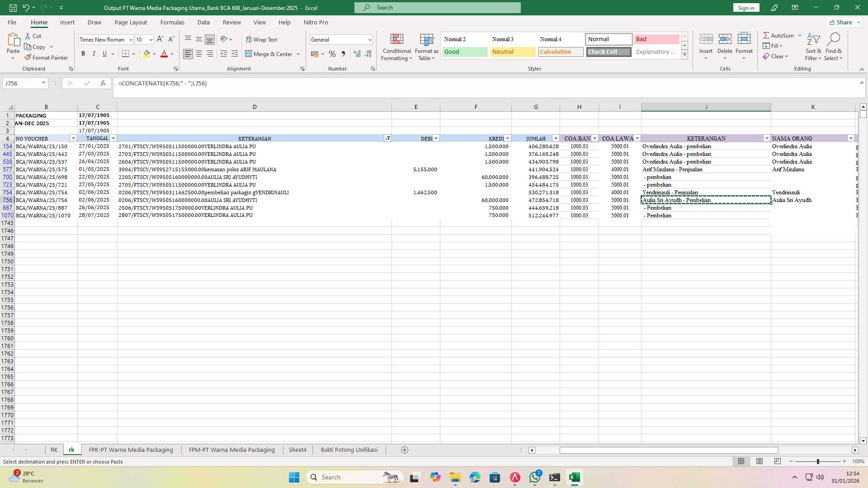The height and width of the screenshot is (488, 868).
Task: Open the FPK-PT Warna Media Packaging sheet
Action: [x=131, y=450]
